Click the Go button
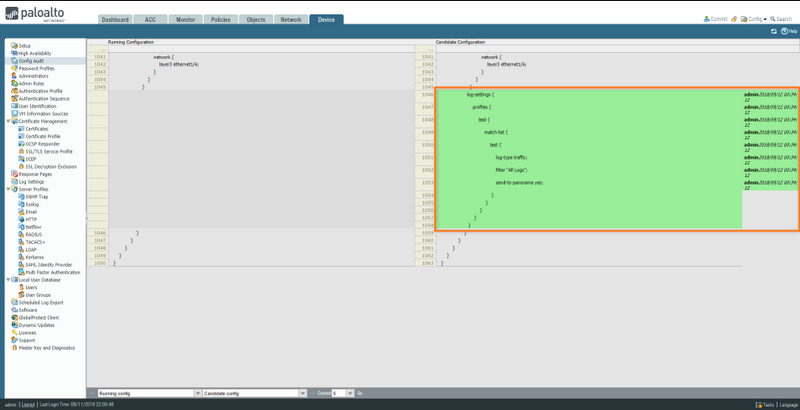Image resolution: width=800 pixels, height=410 pixels. pos(359,393)
